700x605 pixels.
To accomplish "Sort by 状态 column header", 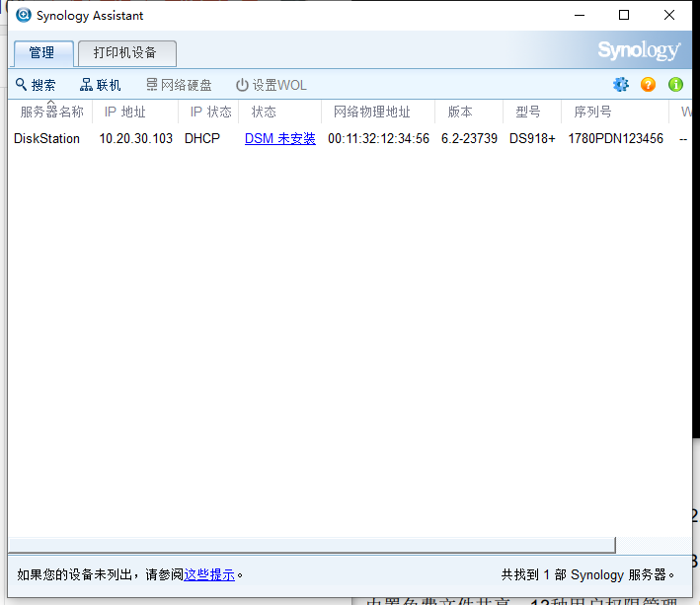I will tap(280, 112).
